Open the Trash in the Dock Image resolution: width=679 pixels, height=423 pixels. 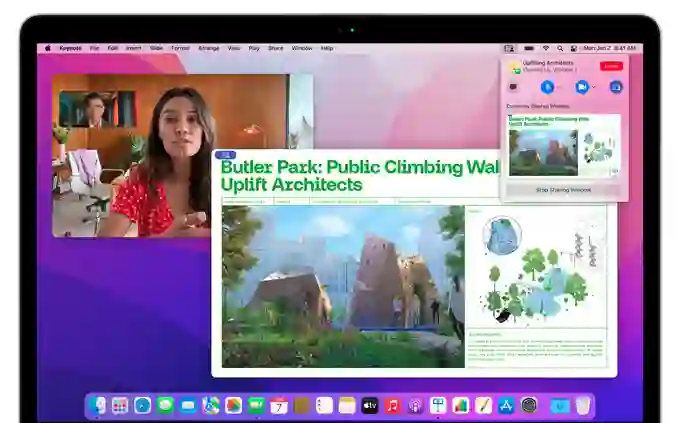click(583, 405)
